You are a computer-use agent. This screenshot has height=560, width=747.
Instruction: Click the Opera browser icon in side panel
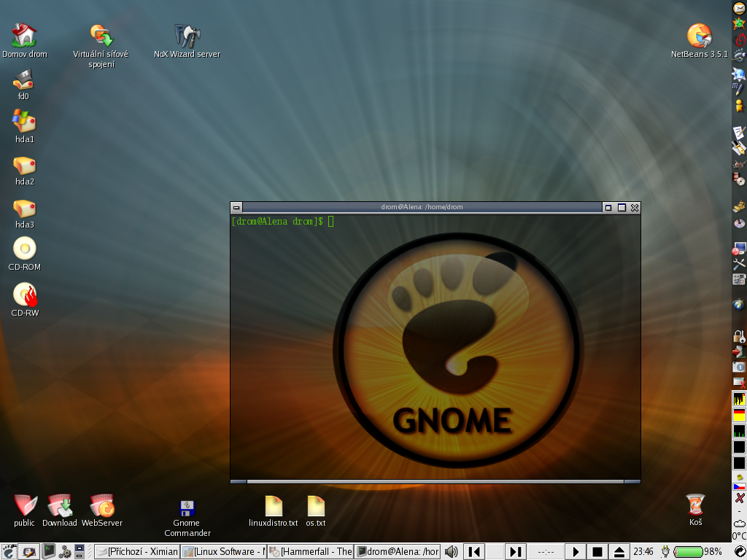(x=739, y=38)
